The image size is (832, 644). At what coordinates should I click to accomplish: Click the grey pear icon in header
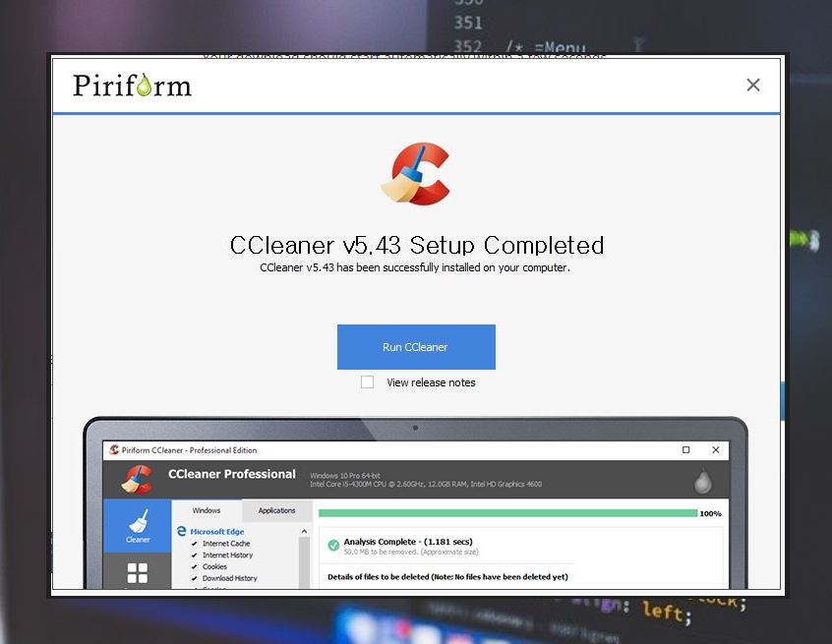click(703, 481)
